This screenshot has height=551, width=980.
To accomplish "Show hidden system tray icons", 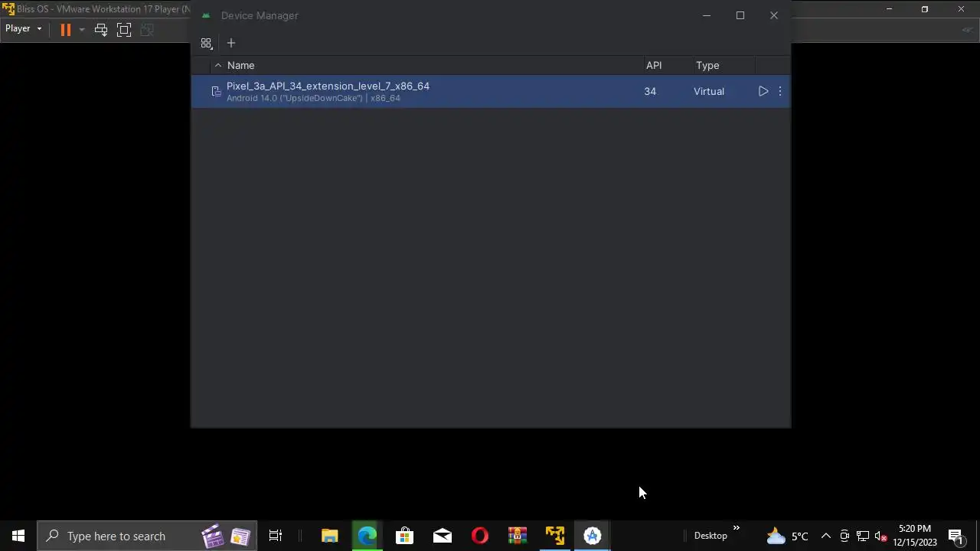I will click(826, 536).
